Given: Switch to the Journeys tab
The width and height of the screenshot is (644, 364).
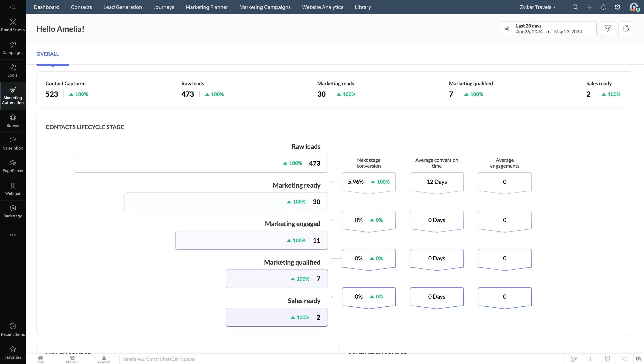Looking at the screenshot, I should [164, 7].
